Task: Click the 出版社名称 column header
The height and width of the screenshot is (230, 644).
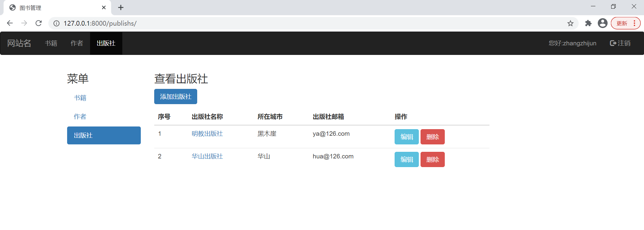Action: [207, 117]
